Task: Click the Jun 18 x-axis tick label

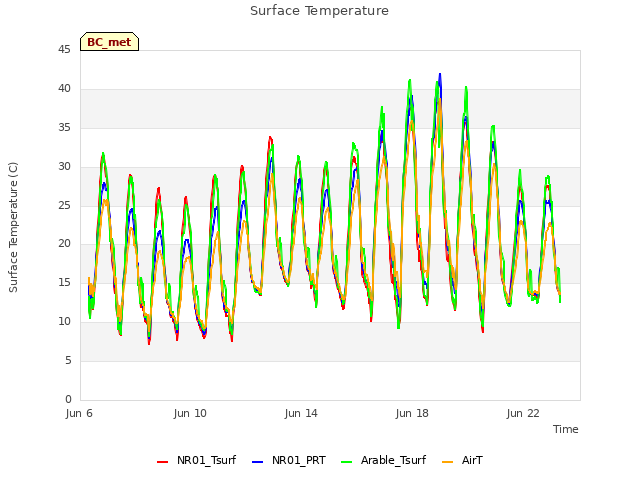Action: tap(412, 413)
